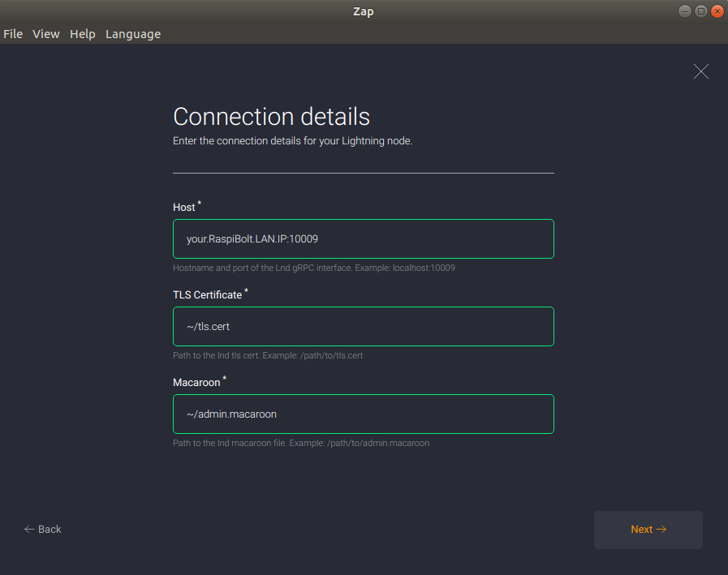Click the Macaroon field label
The height and width of the screenshot is (575, 728).
[196, 383]
